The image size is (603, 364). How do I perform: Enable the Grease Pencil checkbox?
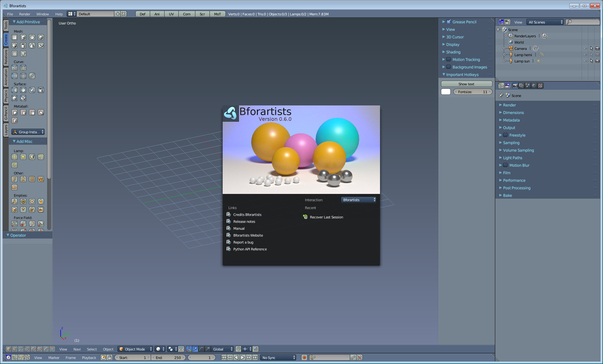[x=449, y=22]
